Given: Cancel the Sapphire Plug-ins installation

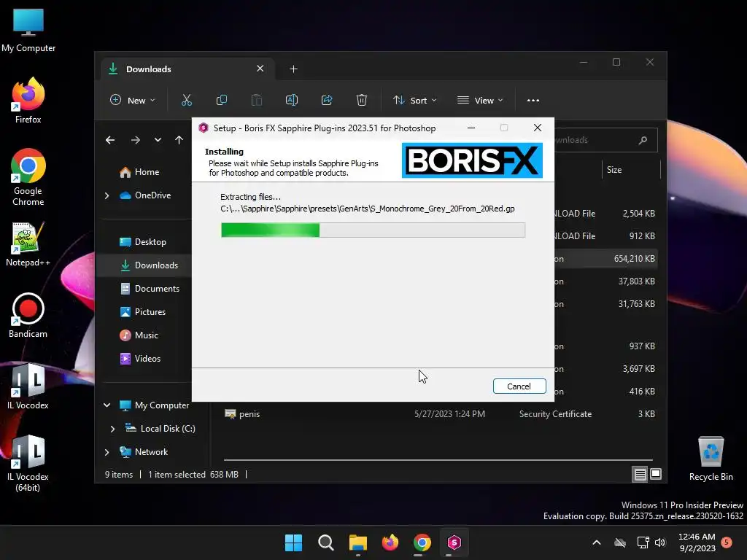Looking at the screenshot, I should (519, 386).
